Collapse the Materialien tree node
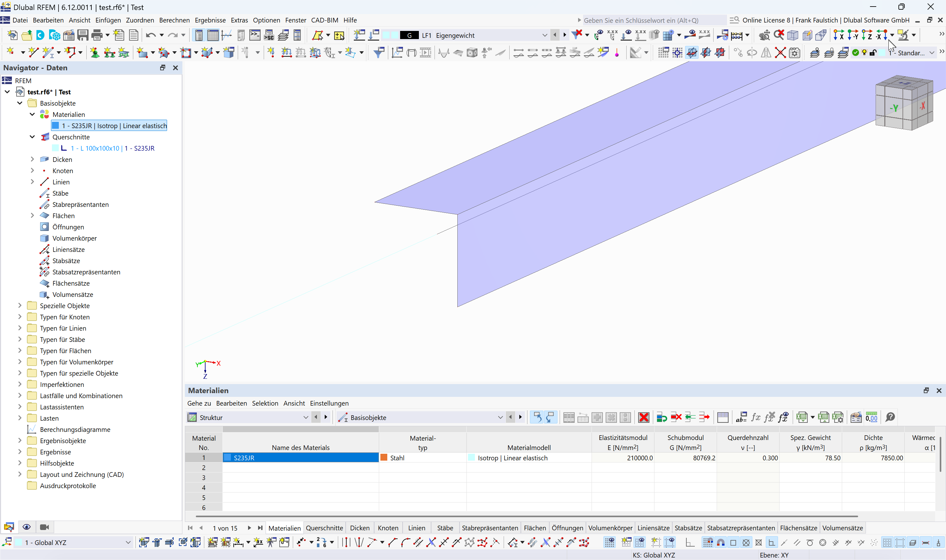 coord(32,114)
